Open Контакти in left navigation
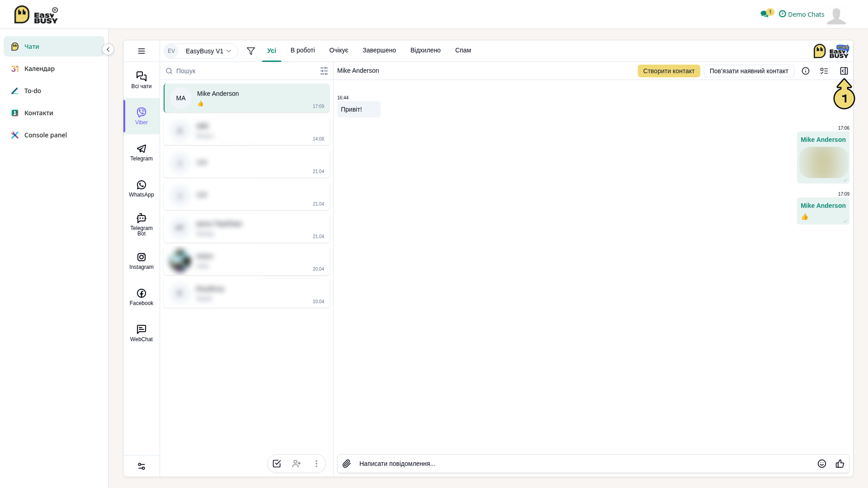This screenshot has width=868, height=488. coord(54,113)
